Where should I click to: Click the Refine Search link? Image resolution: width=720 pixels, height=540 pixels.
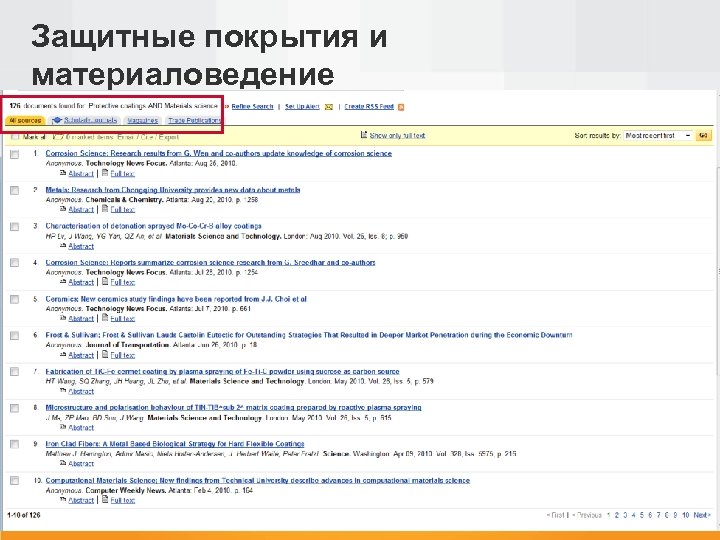pos(252,107)
